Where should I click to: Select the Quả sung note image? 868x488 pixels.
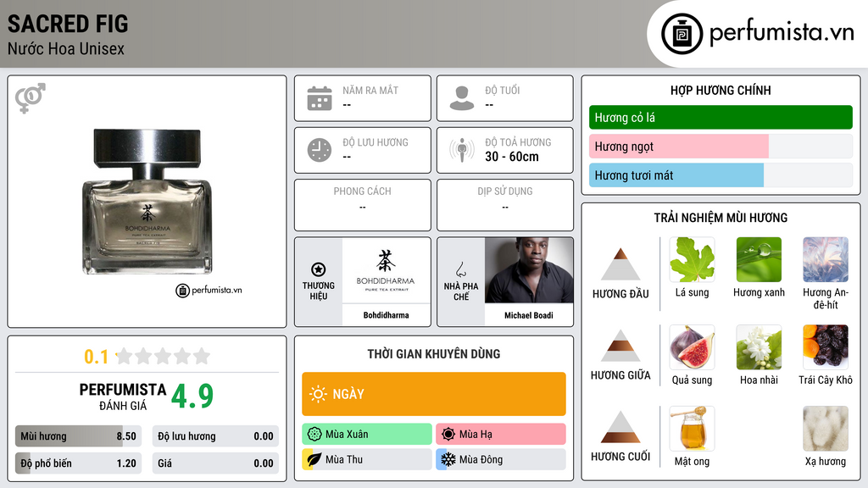point(692,347)
